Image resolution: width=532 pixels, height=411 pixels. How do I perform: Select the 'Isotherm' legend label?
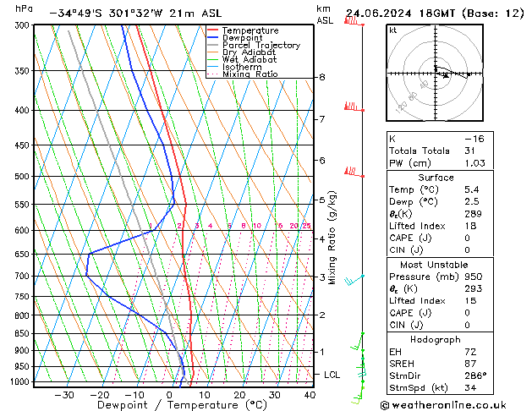tap(242, 67)
